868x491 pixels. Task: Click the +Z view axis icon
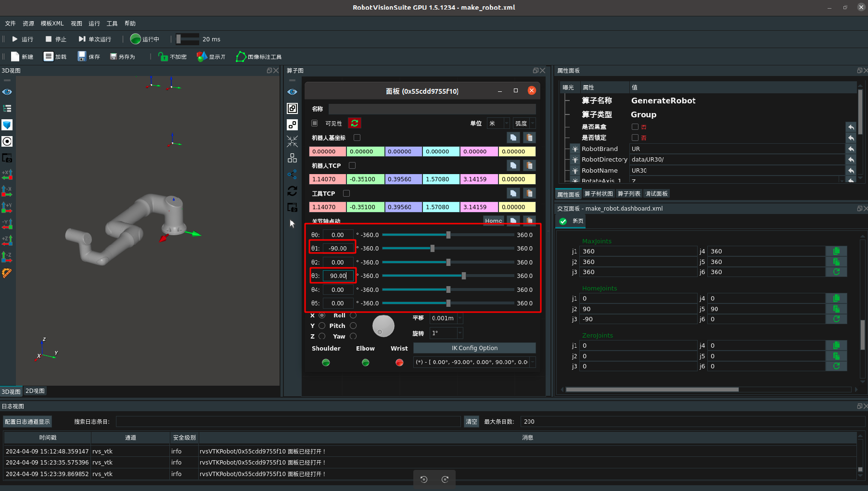[7, 240]
